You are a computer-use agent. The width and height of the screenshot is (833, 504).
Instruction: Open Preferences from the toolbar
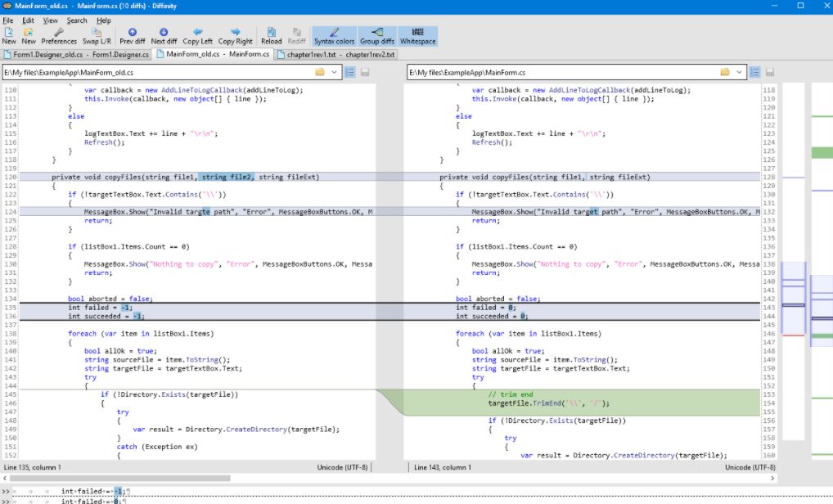coord(59,36)
